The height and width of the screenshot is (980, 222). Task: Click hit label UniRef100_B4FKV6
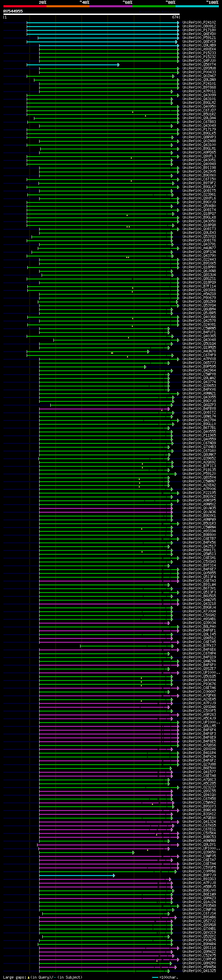199,390
